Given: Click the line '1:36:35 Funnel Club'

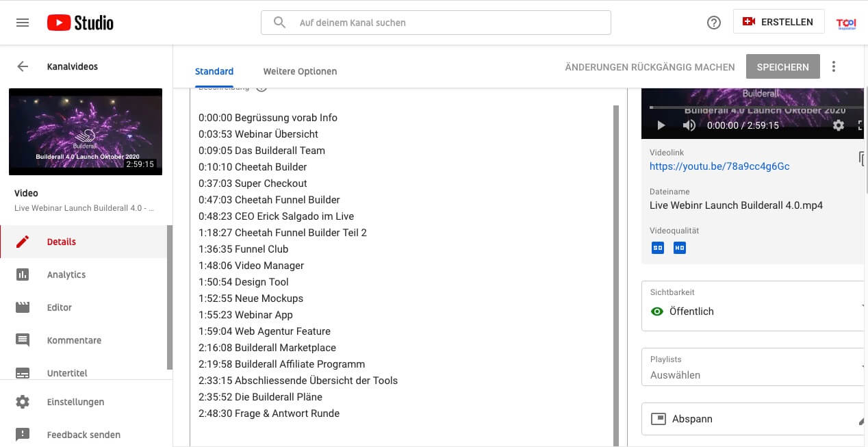Looking at the screenshot, I should (x=243, y=249).
